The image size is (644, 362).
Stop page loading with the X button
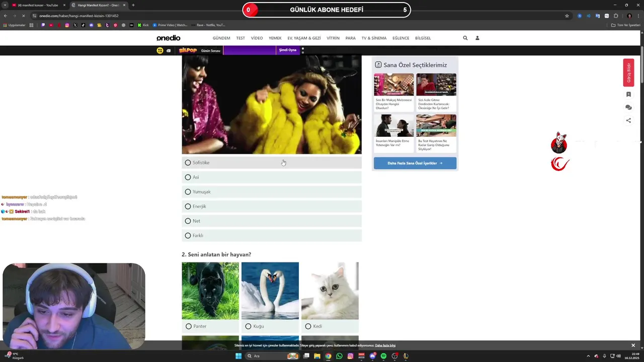(x=24, y=16)
